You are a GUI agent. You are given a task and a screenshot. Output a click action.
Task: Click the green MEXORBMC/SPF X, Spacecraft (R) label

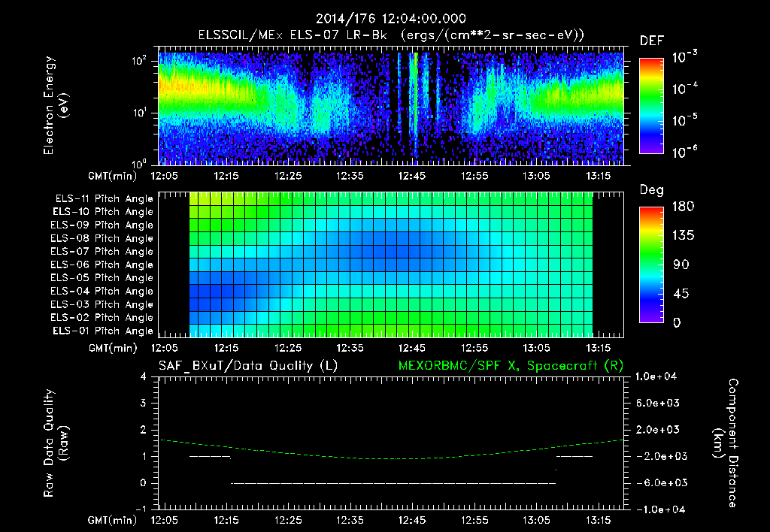point(511,366)
